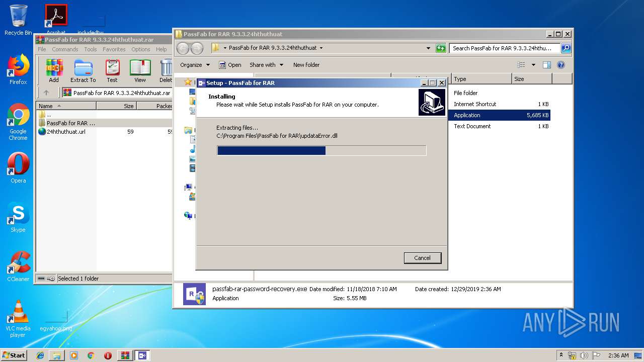Screen dimensions: 644x362
Task: Click Opera icon in taskbar
Action: [108, 355]
